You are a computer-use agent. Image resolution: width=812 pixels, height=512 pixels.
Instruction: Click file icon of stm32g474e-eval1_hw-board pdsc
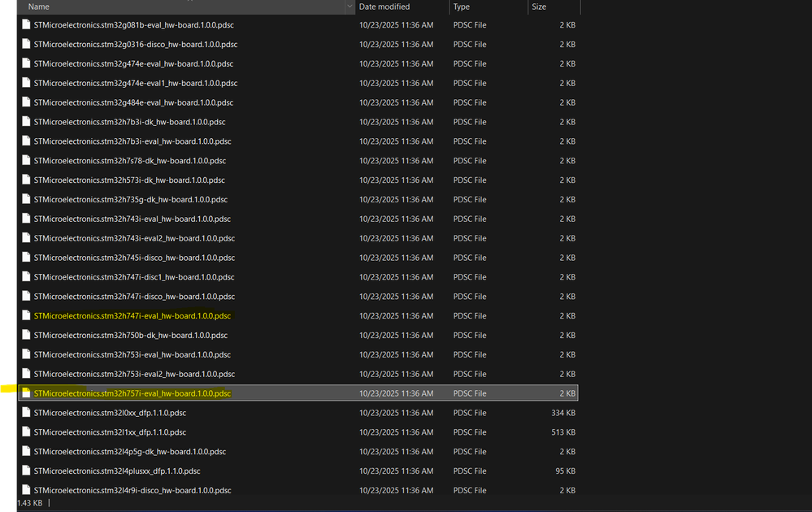(26, 83)
